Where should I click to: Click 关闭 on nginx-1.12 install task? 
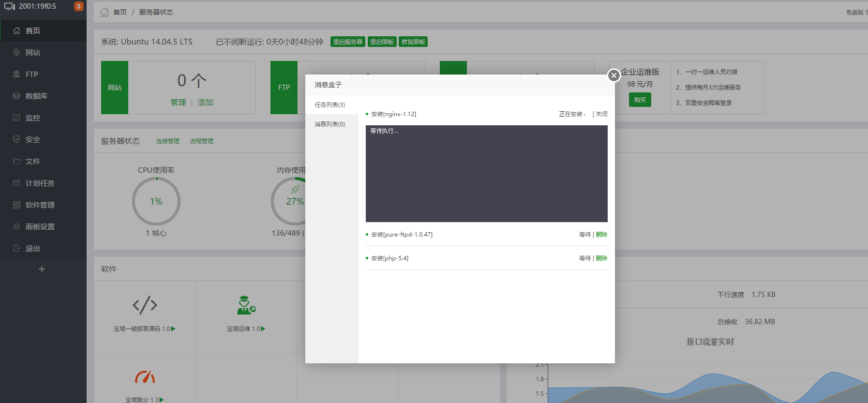point(601,114)
